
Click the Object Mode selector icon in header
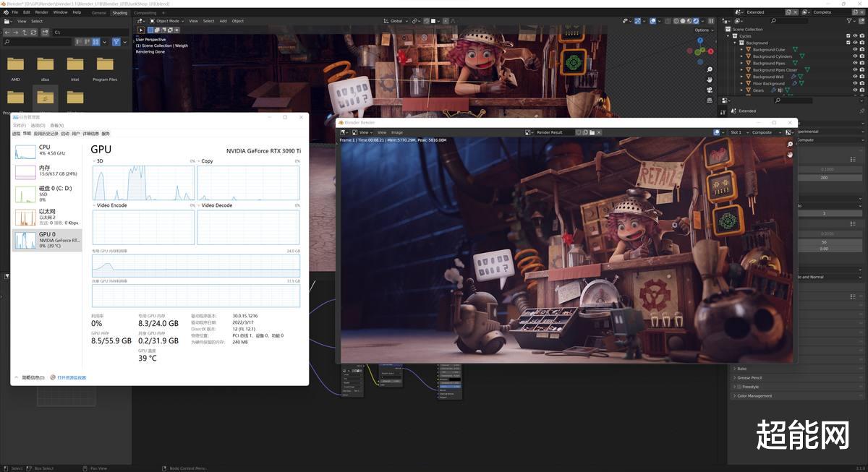(154, 20)
